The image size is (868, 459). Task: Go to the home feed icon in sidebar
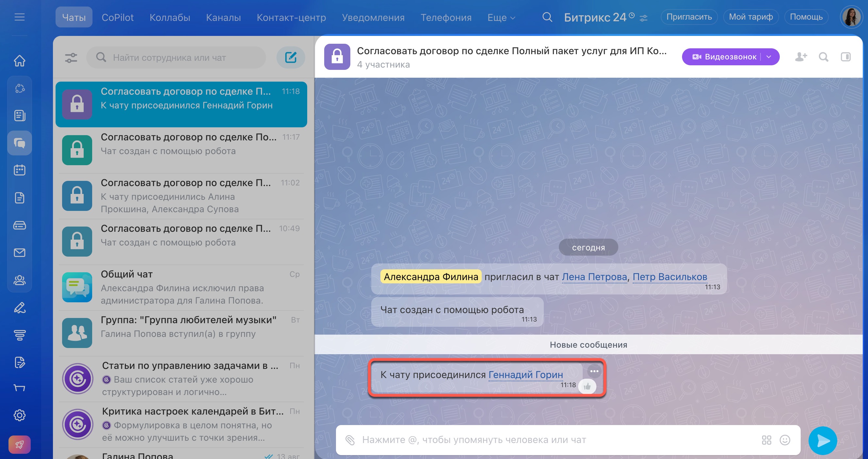point(20,61)
